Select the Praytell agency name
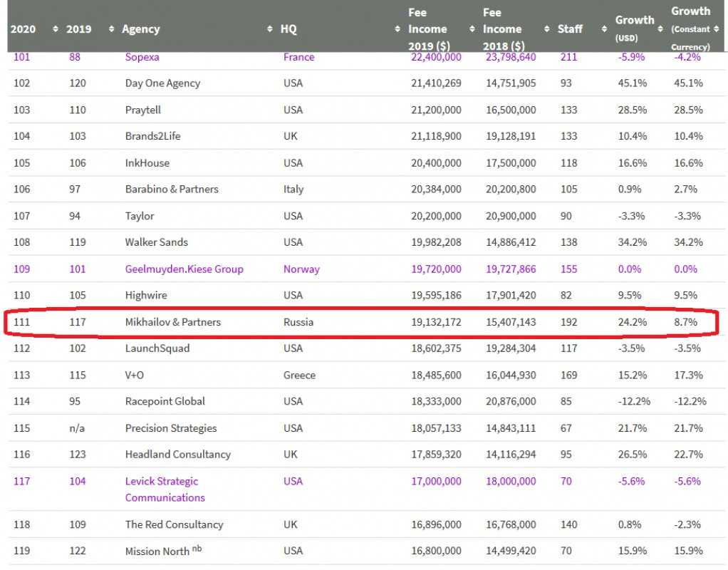Image resolution: width=728 pixels, height=570 pixels. tap(143, 110)
